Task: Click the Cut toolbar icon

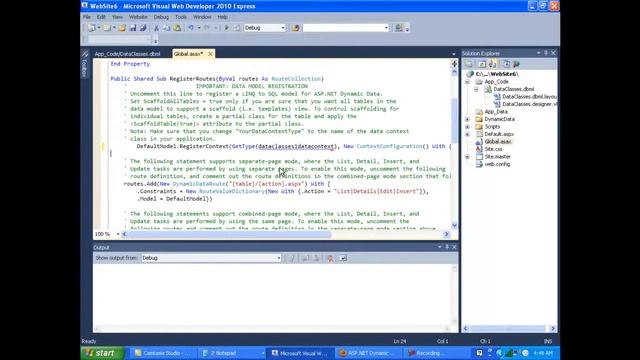Action: [156, 28]
